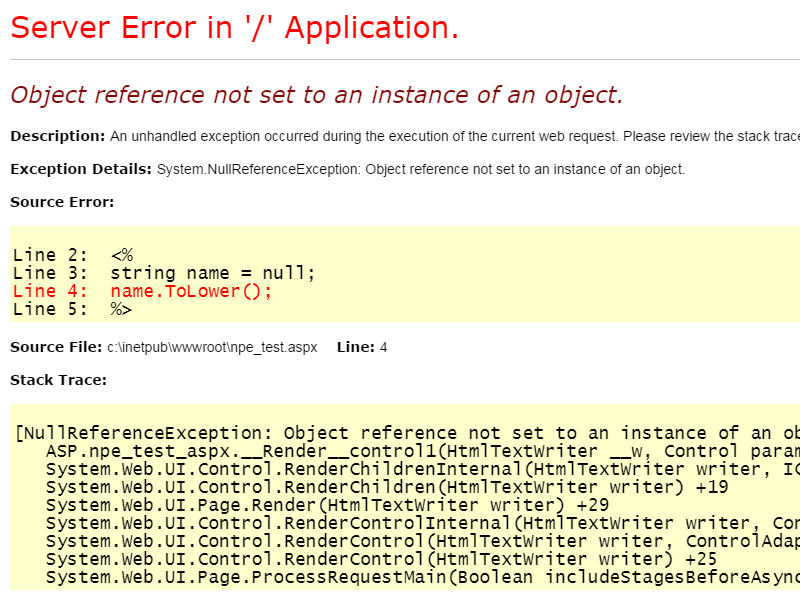Select the ProcessRequestMain stack trace line
Viewport: 800px width, 598px height.
point(330,577)
